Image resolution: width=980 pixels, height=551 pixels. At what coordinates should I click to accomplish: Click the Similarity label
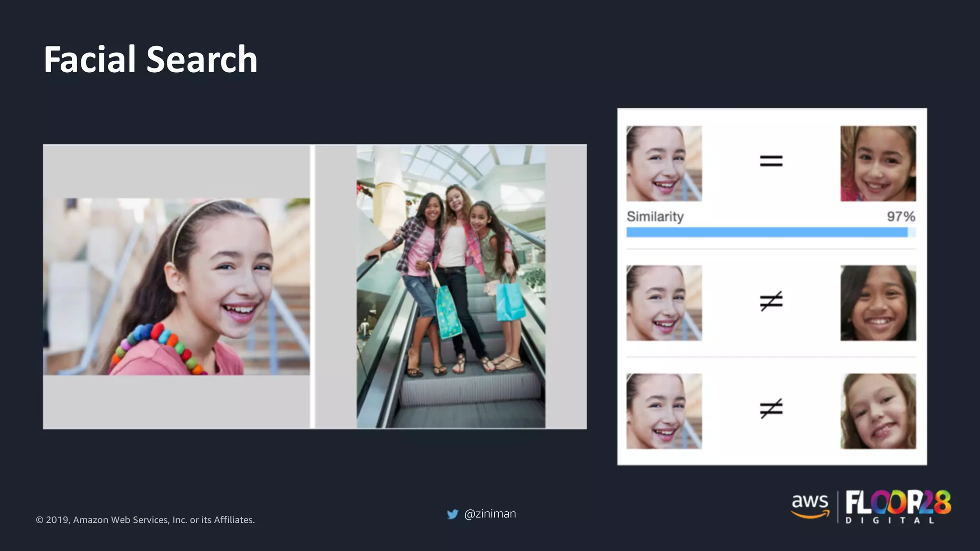pos(655,217)
